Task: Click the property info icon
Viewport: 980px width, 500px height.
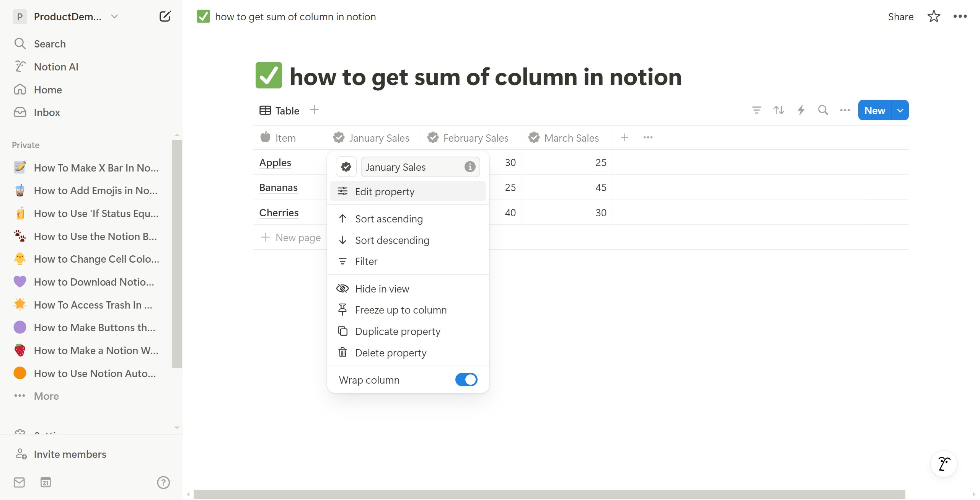Action: tap(470, 167)
